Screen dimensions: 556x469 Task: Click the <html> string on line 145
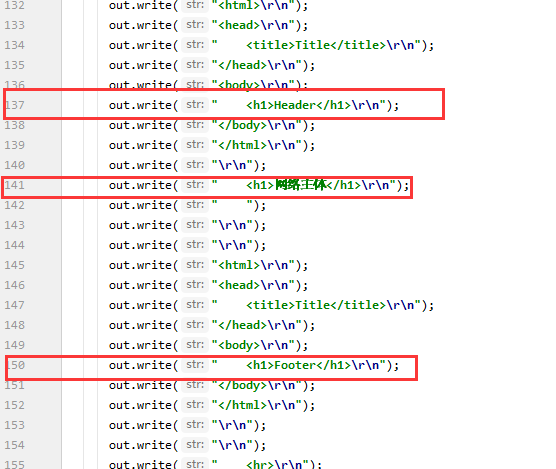(x=253, y=265)
